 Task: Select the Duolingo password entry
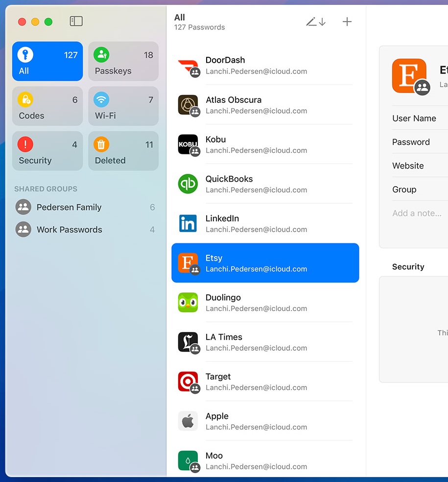(x=265, y=303)
